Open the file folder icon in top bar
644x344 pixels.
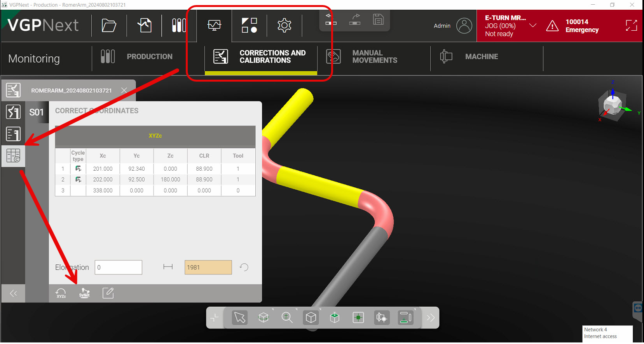point(109,26)
